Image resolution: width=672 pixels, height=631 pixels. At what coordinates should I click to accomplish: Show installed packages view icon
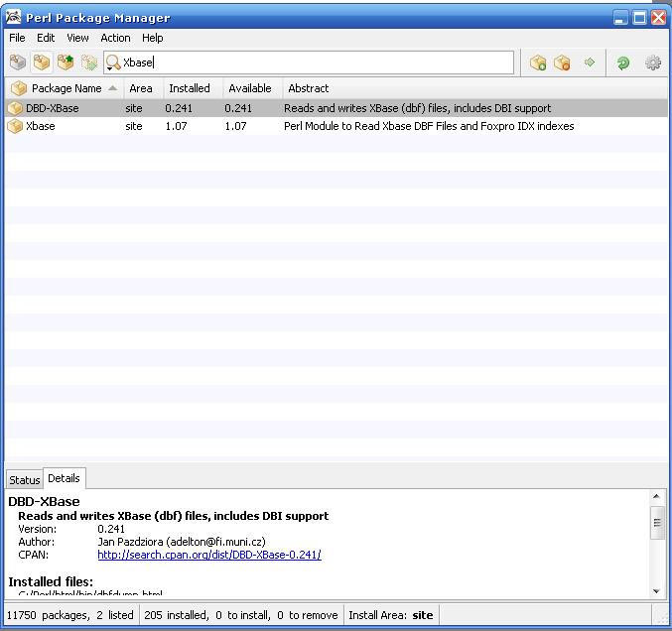pos(41,63)
